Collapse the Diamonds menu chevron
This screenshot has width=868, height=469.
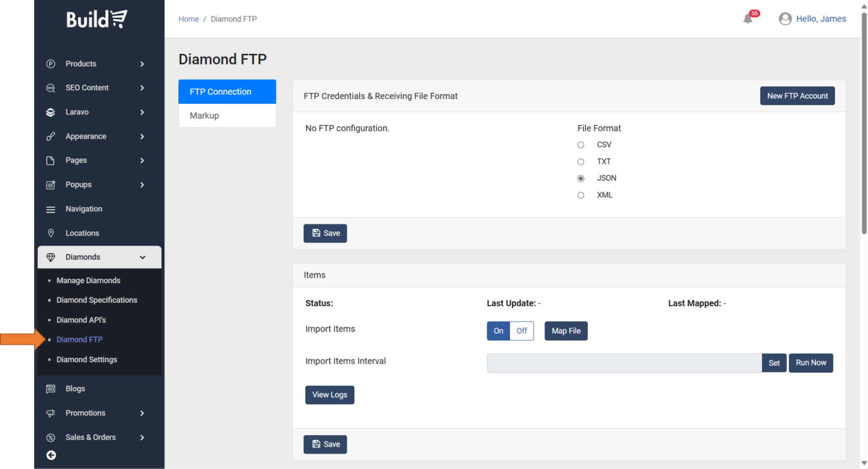(142, 257)
